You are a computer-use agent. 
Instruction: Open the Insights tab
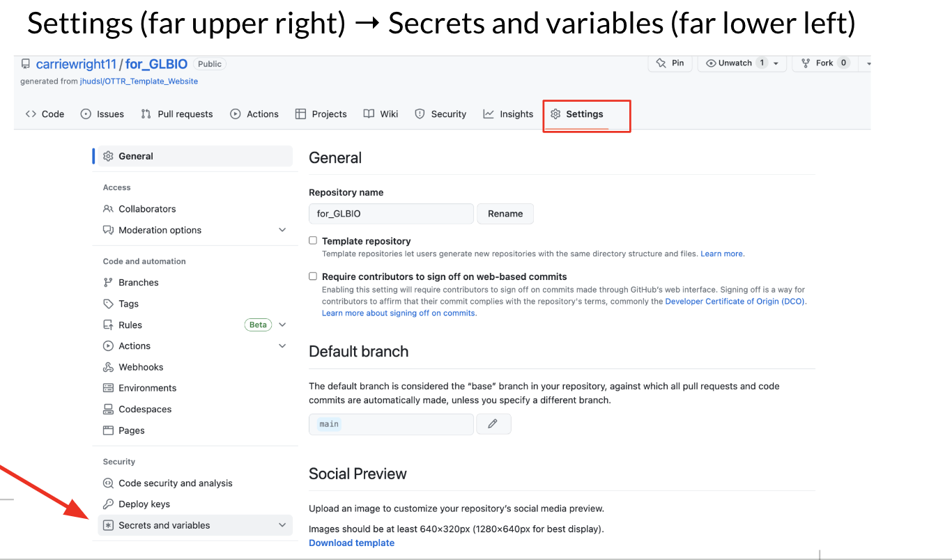point(508,114)
